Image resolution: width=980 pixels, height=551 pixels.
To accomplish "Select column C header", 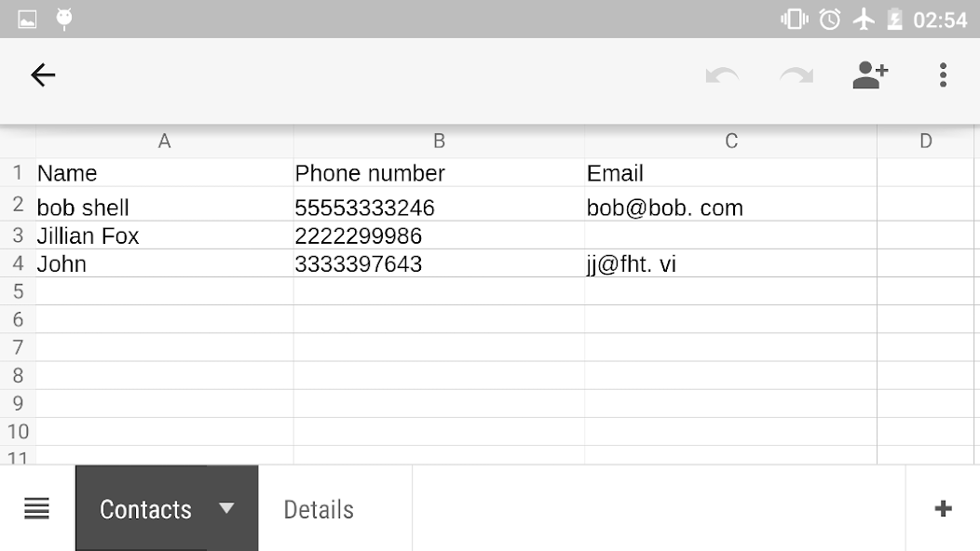I will click(x=730, y=141).
